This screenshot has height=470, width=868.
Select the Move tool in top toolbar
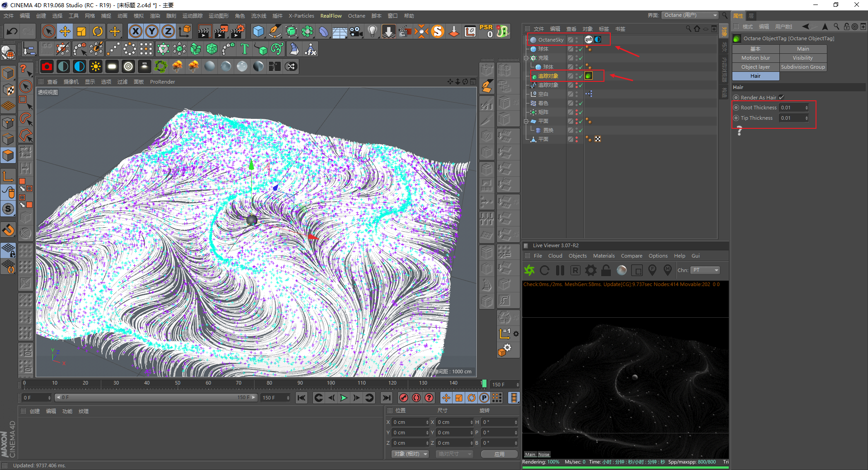tap(65, 31)
